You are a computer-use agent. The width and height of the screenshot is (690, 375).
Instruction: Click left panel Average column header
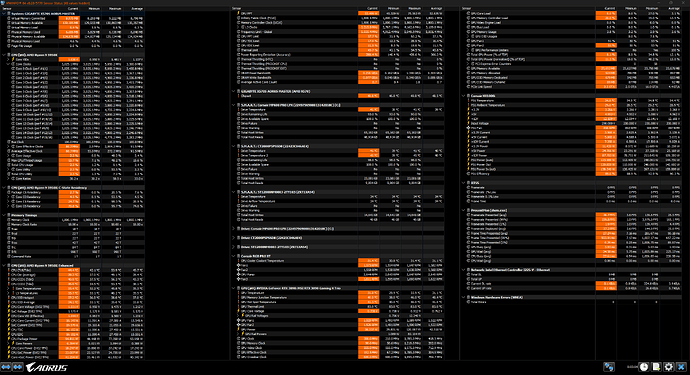134,8
